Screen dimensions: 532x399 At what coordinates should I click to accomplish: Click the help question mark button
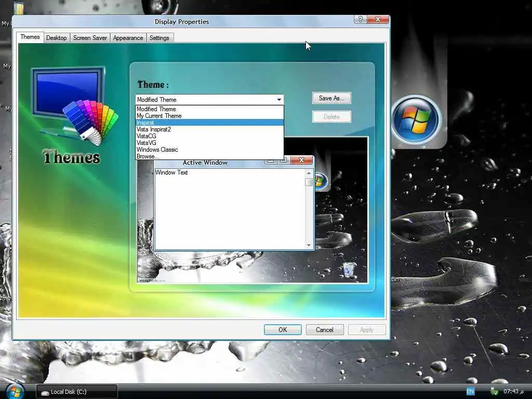point(361,19)
